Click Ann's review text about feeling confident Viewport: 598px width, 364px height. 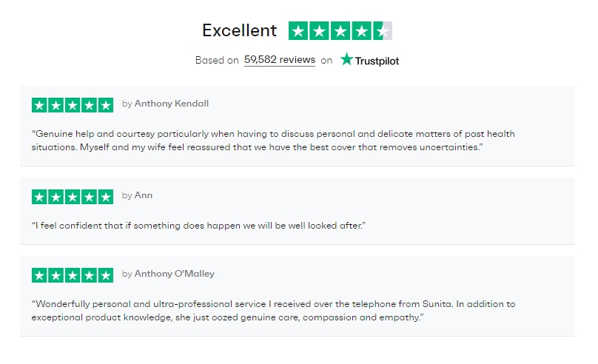(198, 226)
